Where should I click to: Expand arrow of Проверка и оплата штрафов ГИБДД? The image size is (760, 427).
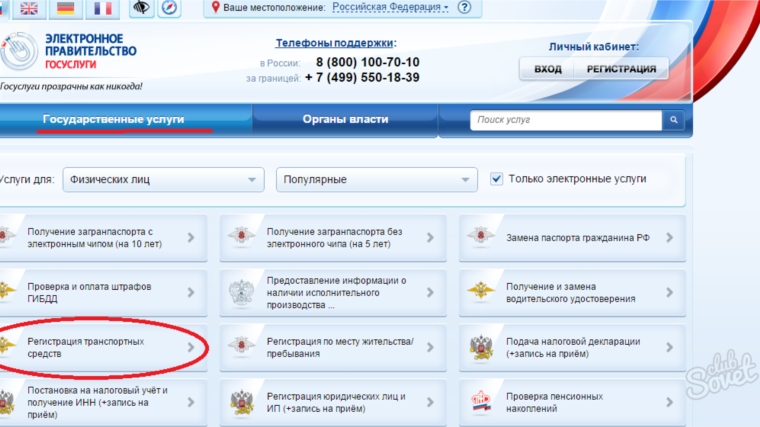point(191,292)
